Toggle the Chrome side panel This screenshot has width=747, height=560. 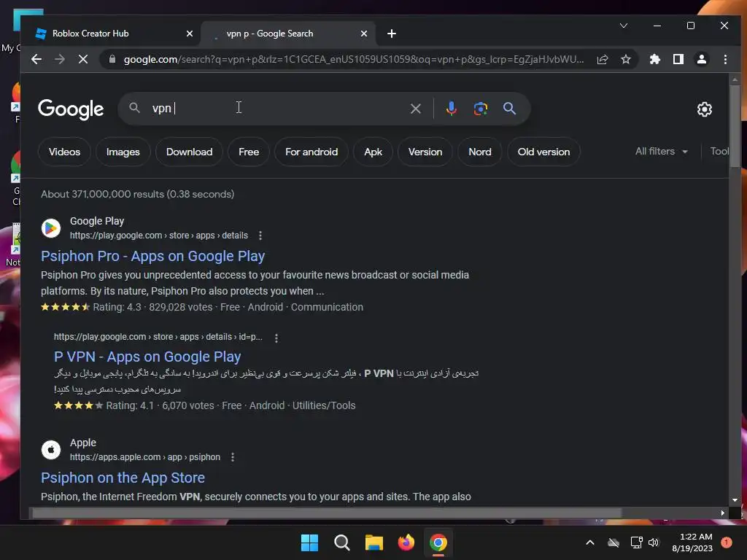point(678,59)
